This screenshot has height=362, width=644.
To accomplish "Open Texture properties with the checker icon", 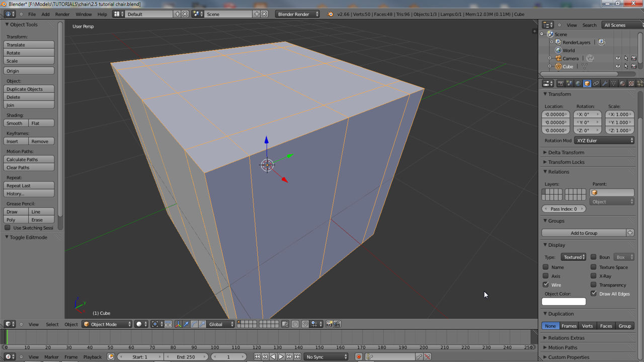I will pyautogui.click(x=631, y=83).
